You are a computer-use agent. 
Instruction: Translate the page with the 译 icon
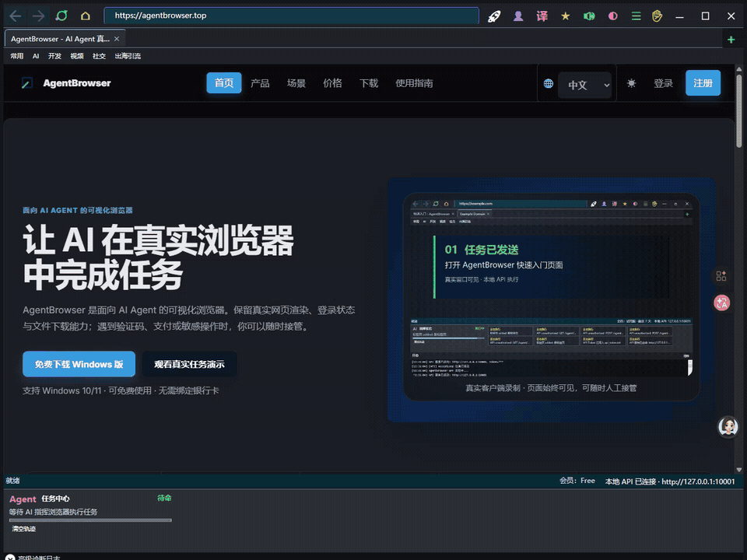(542, 16)
